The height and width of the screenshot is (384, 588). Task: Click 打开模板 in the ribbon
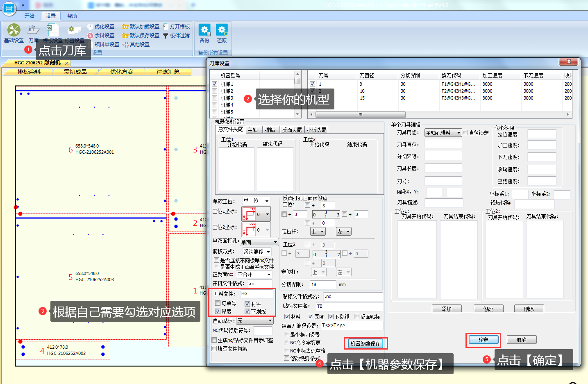point(177,27)
